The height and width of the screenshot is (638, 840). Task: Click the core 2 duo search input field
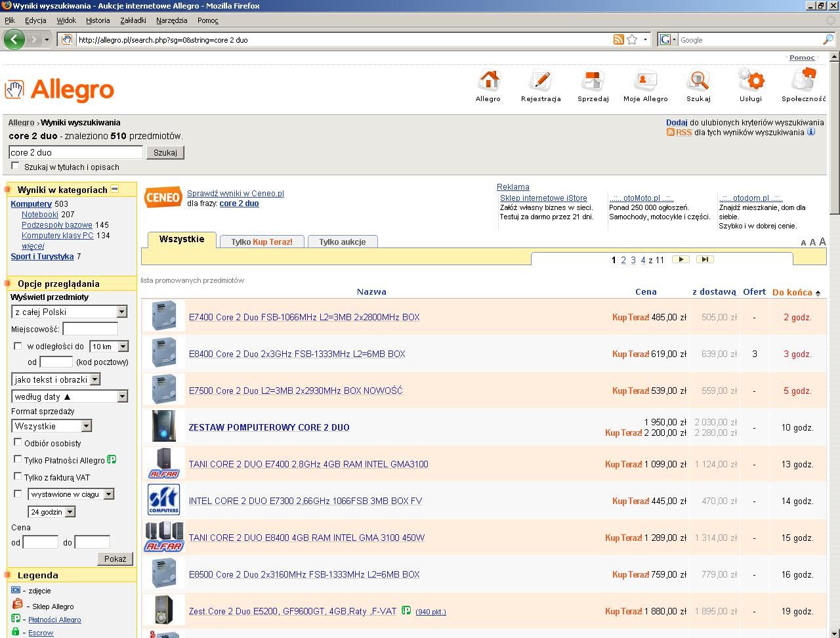point(76,152)
